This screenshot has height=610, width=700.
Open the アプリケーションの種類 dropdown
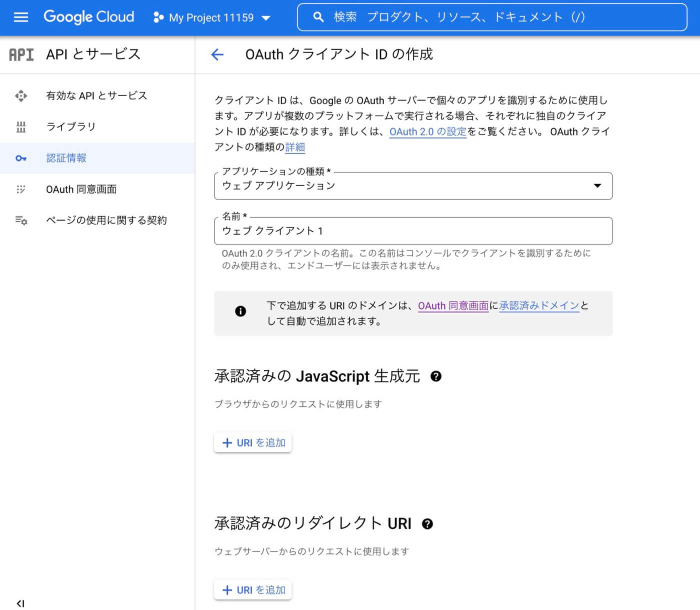pyautogui.click(x=597, y=186)
